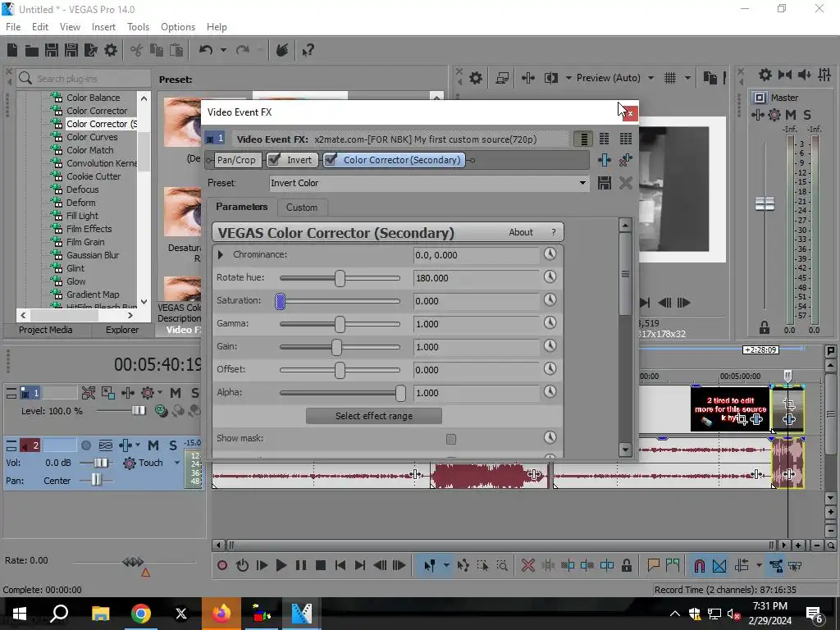Insert a marker with the speech-bubble icon

coord(653,564)
